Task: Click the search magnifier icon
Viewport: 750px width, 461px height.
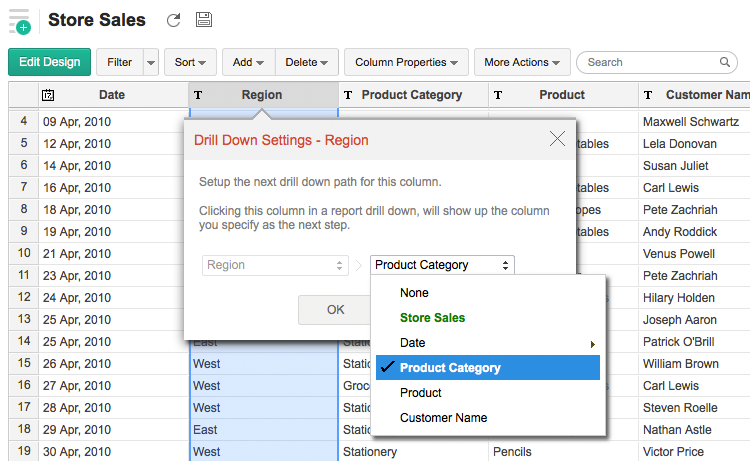Action: [726, 62]
